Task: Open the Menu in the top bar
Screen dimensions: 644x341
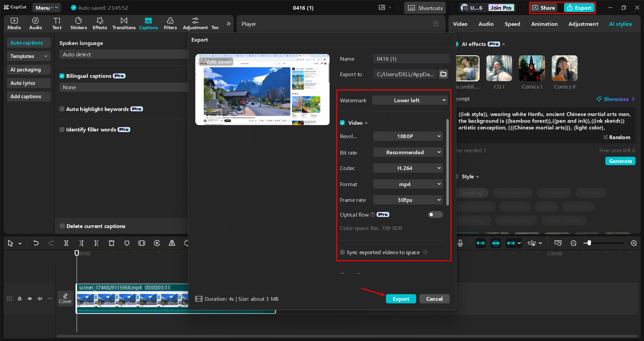Action: [46, 7]
